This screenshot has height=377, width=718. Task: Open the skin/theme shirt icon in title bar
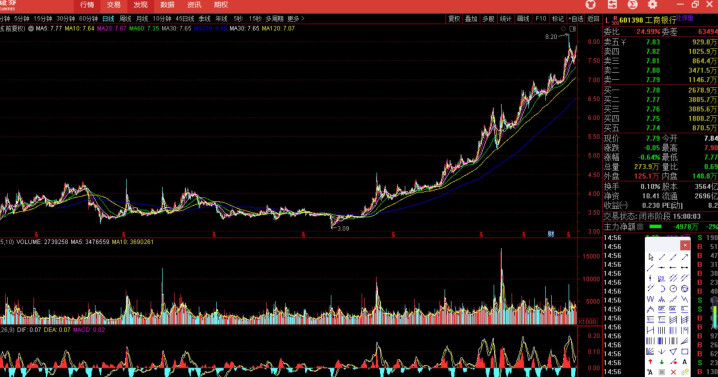591,5
